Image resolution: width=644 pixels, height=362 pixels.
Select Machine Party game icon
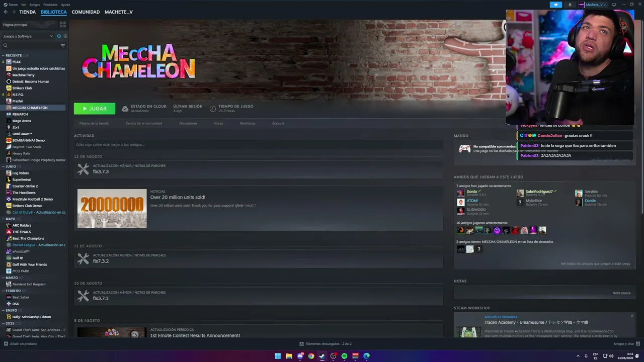click(x=9, y=75)
